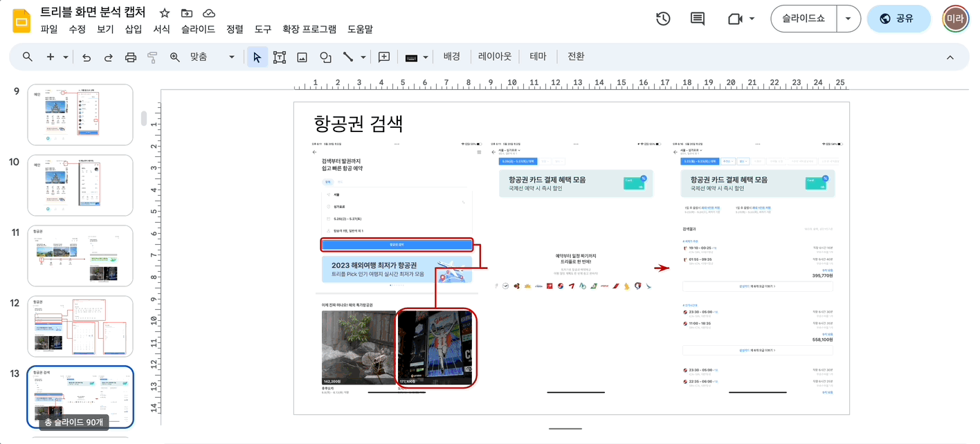Click the speaker notes handle below slide
The image size is (980, 444).
pos(565,429)
